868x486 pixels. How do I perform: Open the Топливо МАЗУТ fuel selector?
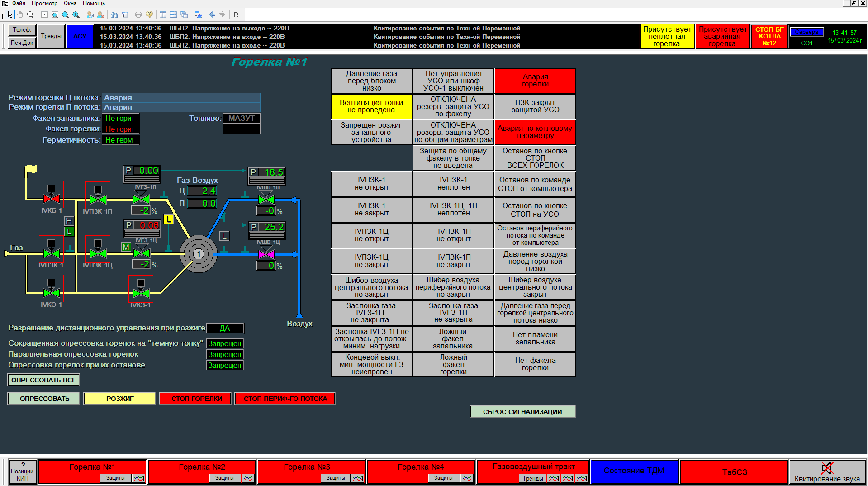pyautogui.click(x=242, y=118)
